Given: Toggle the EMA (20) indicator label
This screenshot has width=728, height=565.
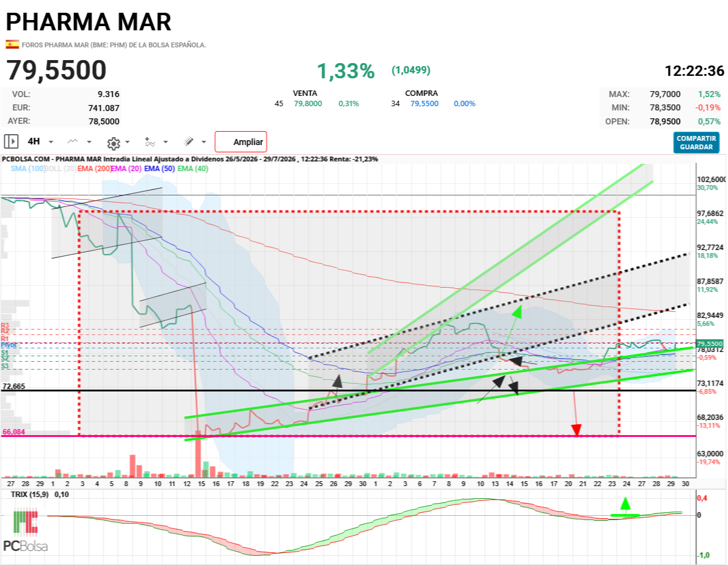Looking at the screenshot, I should [126, 169].
